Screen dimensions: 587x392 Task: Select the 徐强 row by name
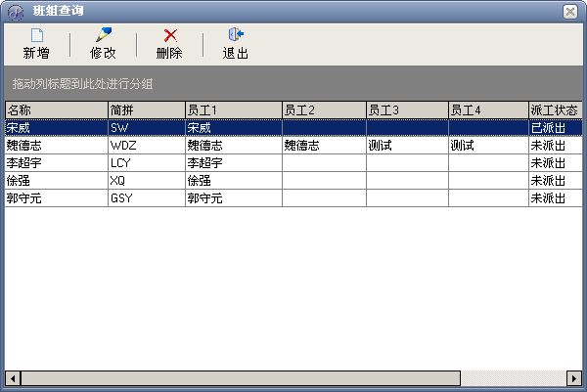tap(56, 180)
